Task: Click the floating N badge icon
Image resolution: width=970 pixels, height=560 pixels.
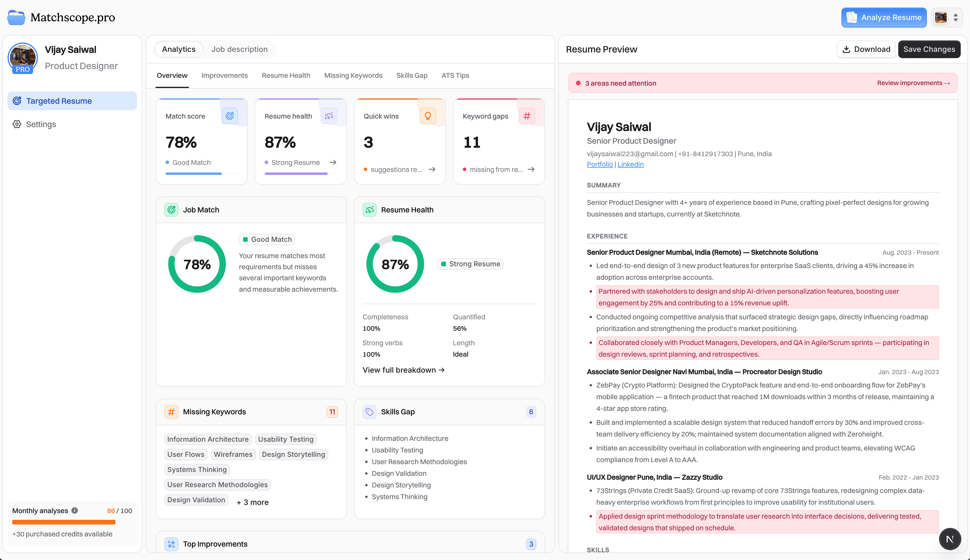Action: 950,539
